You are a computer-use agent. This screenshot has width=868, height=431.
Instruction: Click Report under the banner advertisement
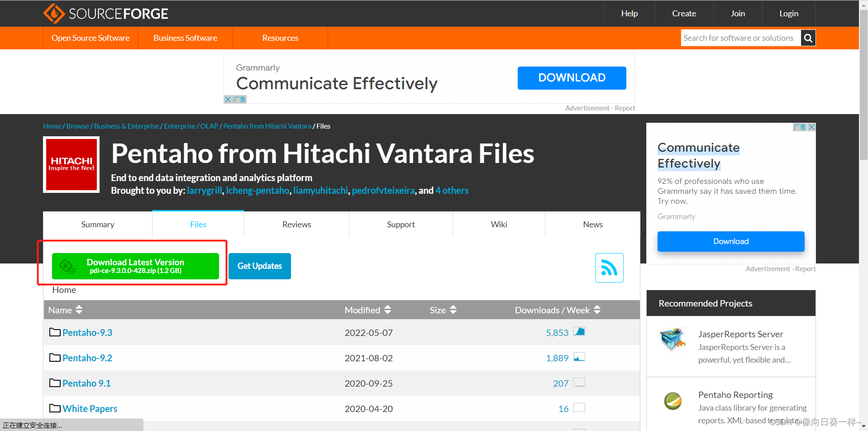625,108
